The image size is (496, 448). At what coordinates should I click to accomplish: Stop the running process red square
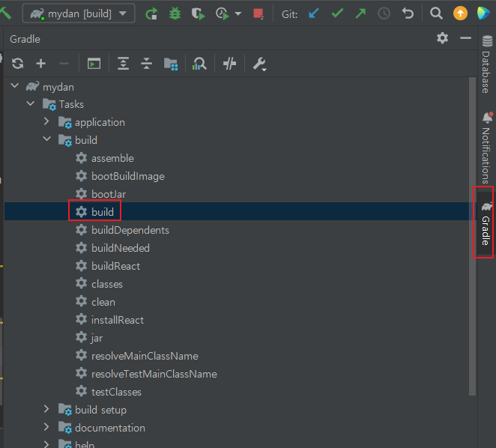pyautogui.click(x=258, y=13)
